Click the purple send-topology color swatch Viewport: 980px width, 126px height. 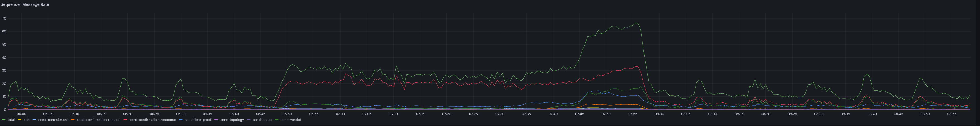(216, 120)
